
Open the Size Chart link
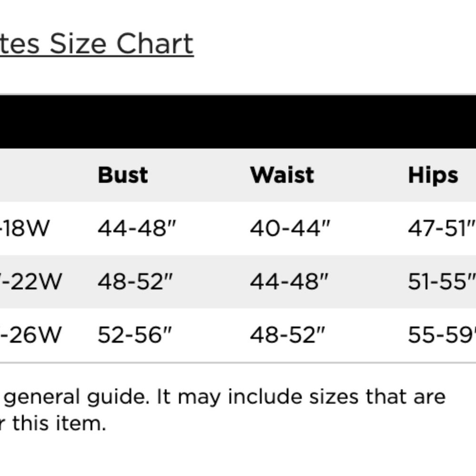[x=97, y=44]
